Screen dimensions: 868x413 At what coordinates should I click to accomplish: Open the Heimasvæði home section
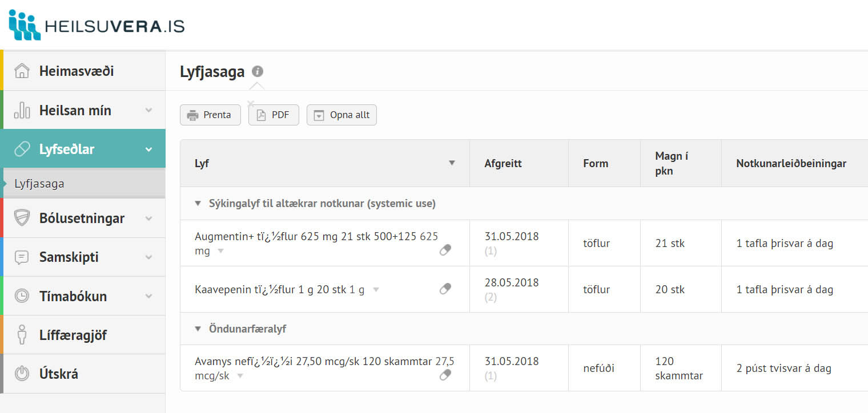click(x=83, y=71)
